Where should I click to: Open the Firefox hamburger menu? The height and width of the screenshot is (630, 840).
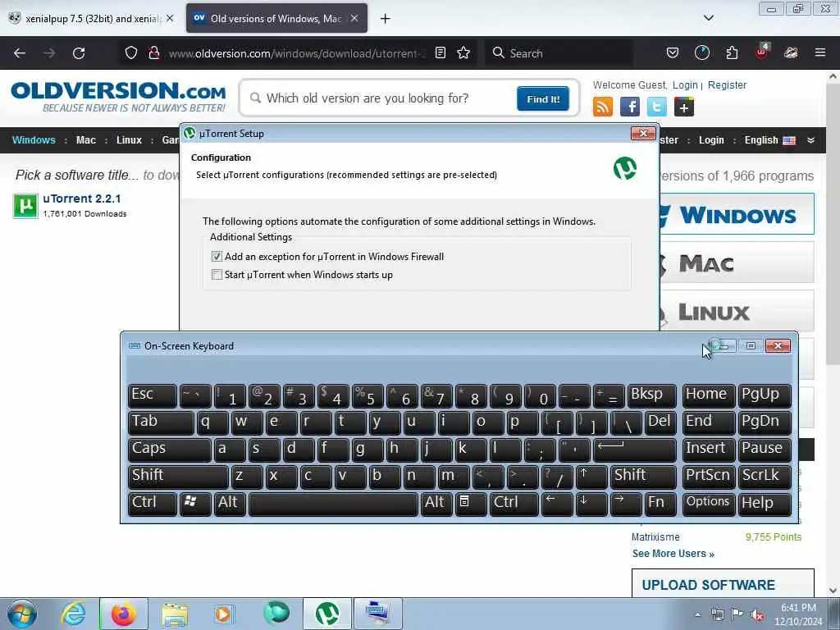820,53
